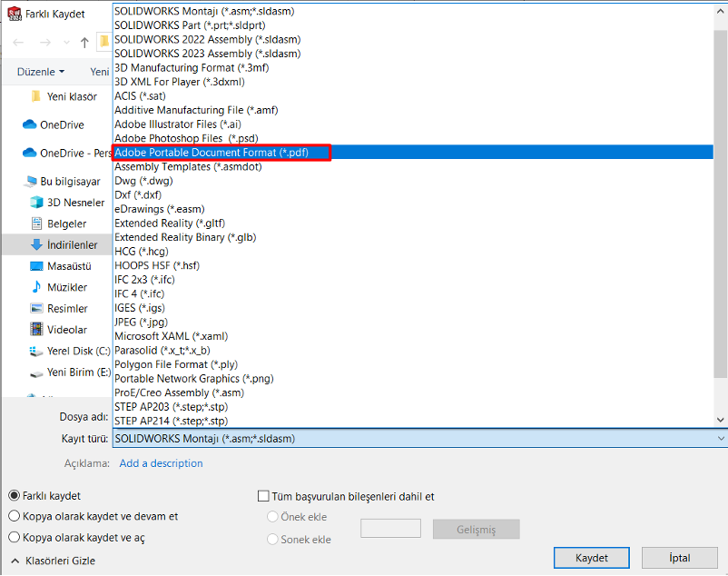This screenshot has width=728, height=576.
Task: Click the İptal button
Action: [x=680, y=558]
